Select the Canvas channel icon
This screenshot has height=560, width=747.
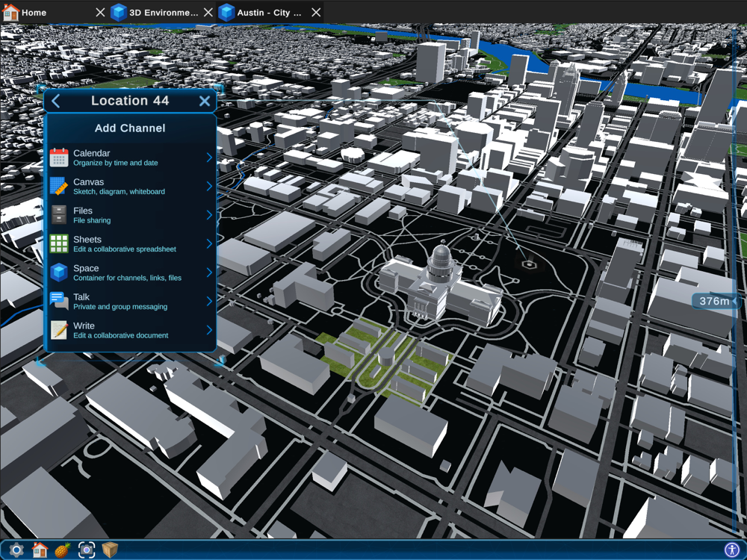point(59,187)
